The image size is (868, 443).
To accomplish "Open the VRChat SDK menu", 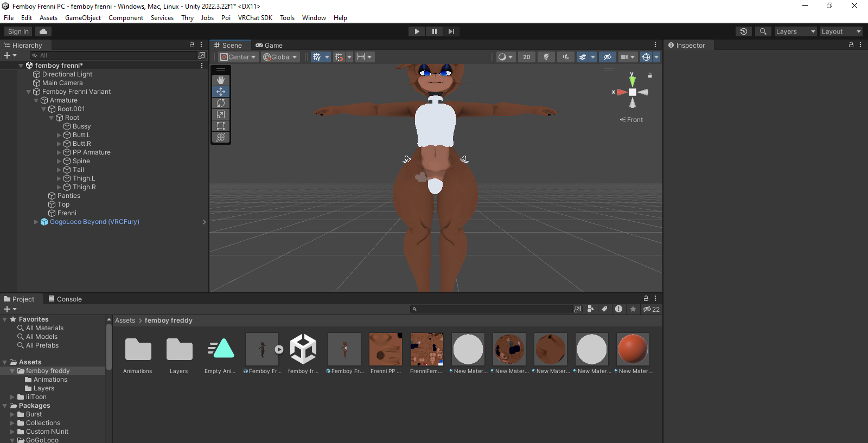I will pos(255,18).
